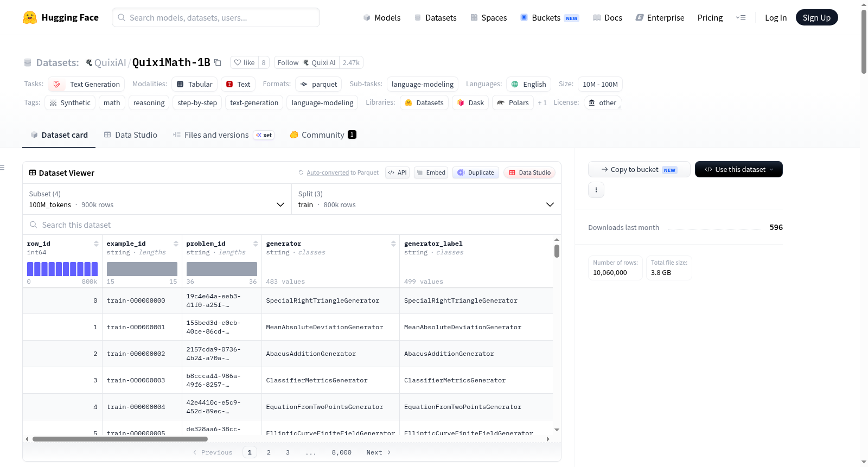Click the language-modeling sub-task tag
Image resolution: width=868 pixels, height=467 pixels.
(423, 84)
